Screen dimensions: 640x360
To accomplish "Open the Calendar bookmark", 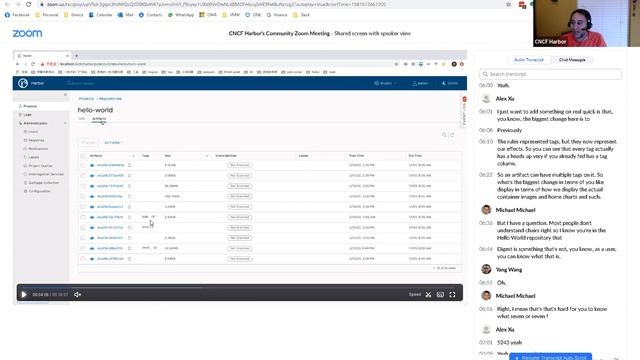I will pyautogui.click(x=100, y=15).
